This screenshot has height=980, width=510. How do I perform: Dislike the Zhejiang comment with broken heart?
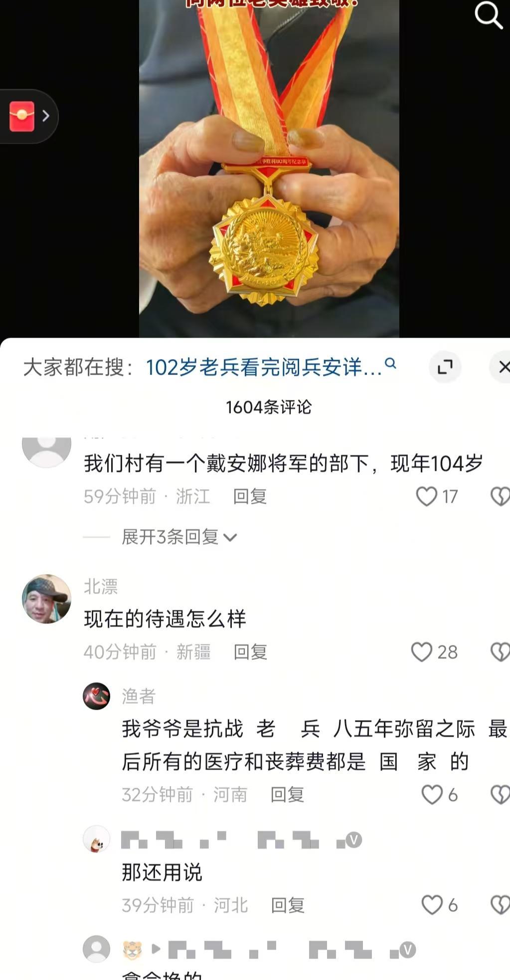(x=501, y=496)
